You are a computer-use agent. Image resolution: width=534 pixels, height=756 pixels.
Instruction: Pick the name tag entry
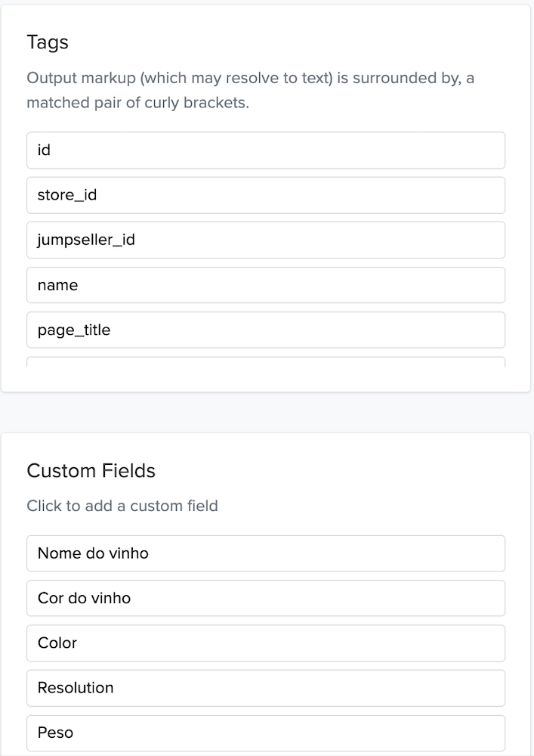(266, 285)
